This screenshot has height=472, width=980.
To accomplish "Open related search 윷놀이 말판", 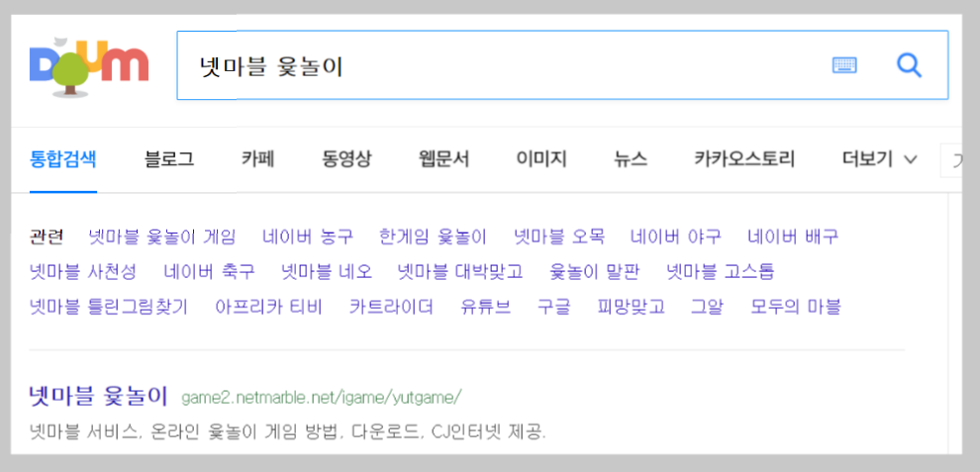I will pos(594,272).
